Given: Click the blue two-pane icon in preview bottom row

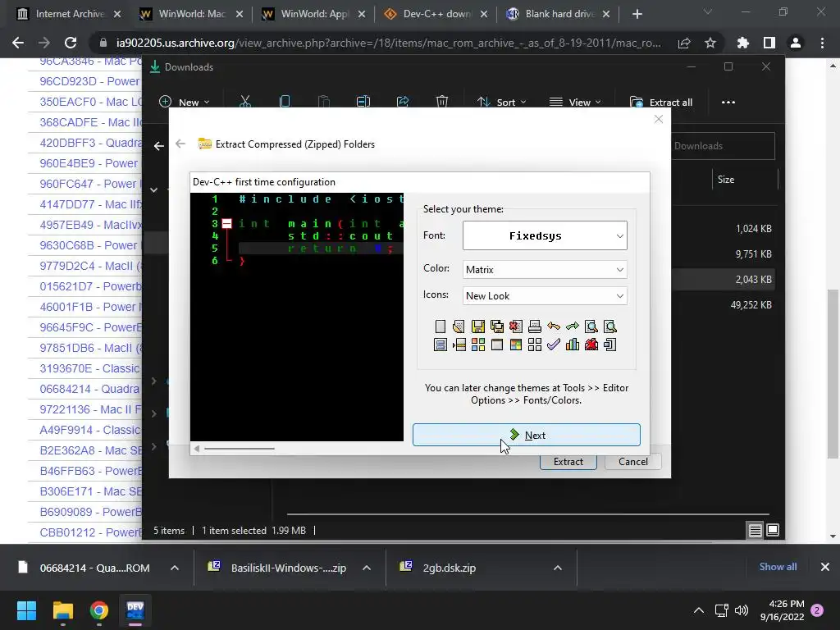Looking at the screenshot, I should click(x=441, y=345).
